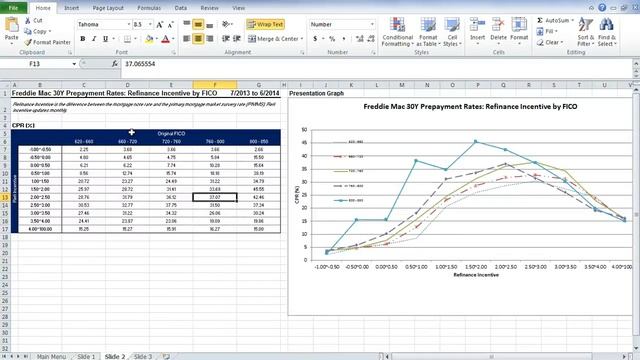
Task: Open the cell Borders icon
Action: pyautogui.click(x=127, y=39)
